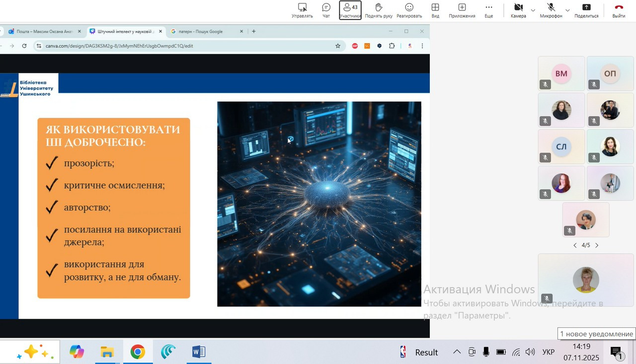
Task: Switch to the патерн Google search tab
Action: (204, 31)
